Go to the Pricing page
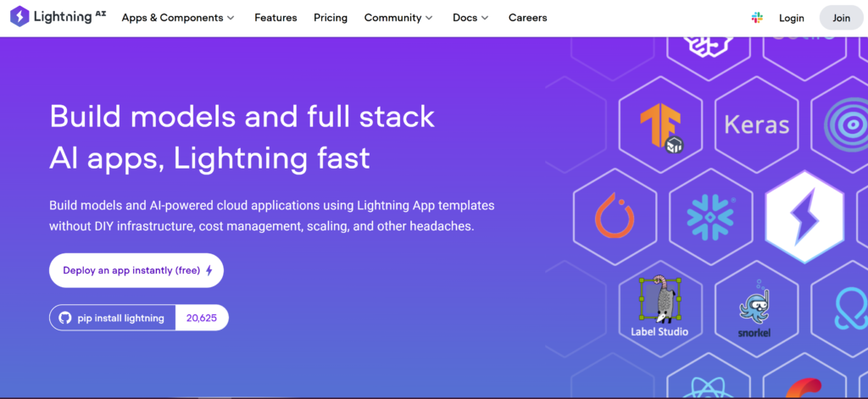 pos(331,18)
